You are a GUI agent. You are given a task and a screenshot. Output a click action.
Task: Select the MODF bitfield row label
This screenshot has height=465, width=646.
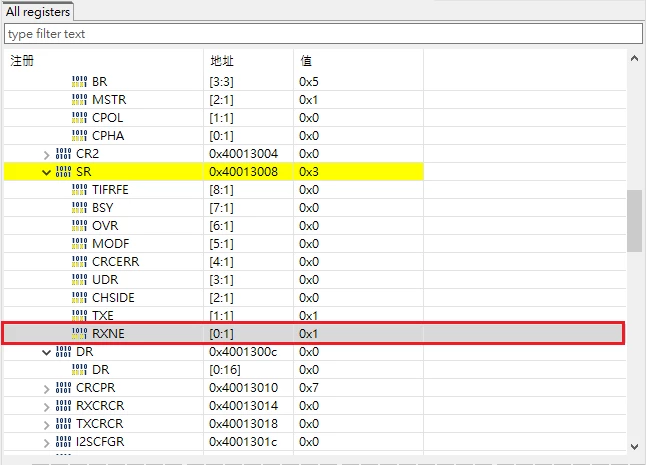click(111, 244)
